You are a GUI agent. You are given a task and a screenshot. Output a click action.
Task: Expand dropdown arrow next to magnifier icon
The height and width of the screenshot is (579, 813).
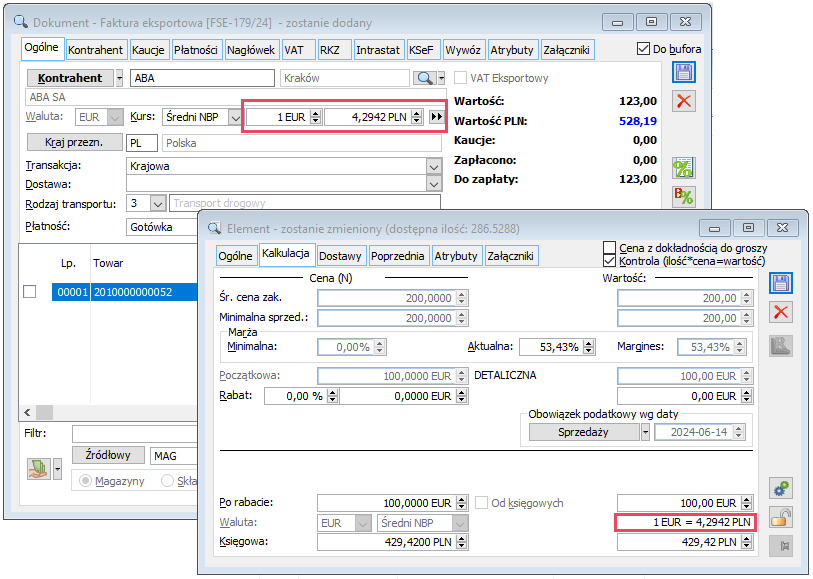(441, 78)
